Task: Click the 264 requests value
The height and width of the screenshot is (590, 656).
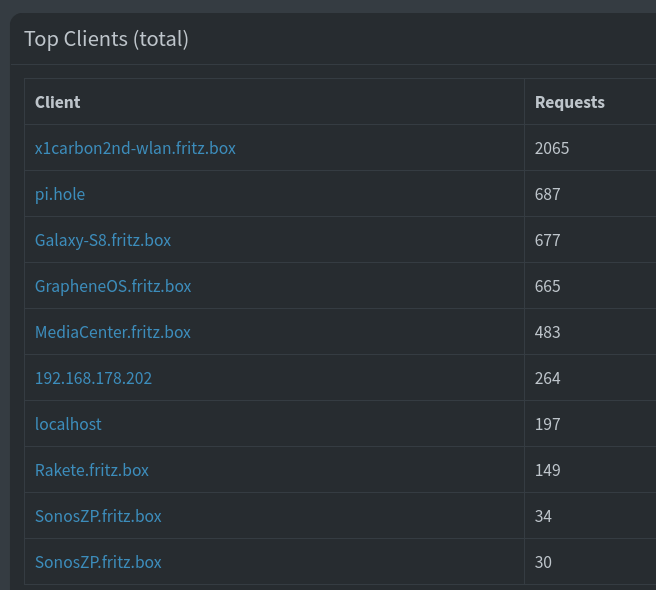Action: tap(548, 378)
